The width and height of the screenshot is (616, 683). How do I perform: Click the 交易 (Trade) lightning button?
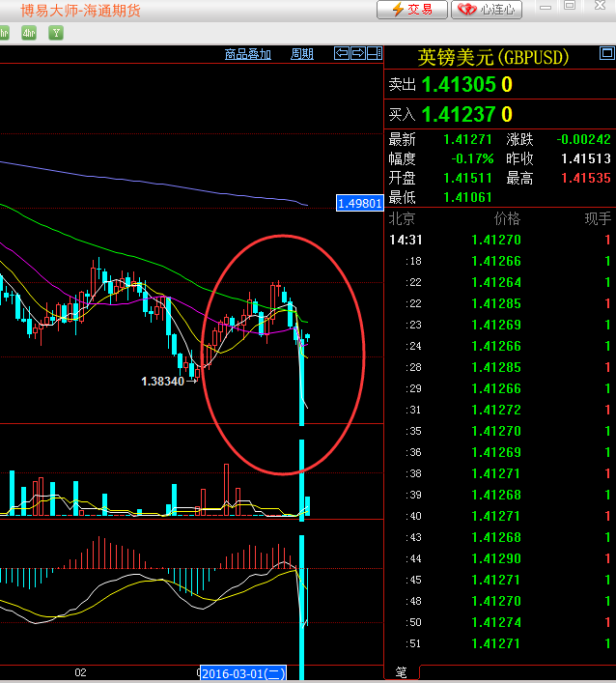pos(411,10)
